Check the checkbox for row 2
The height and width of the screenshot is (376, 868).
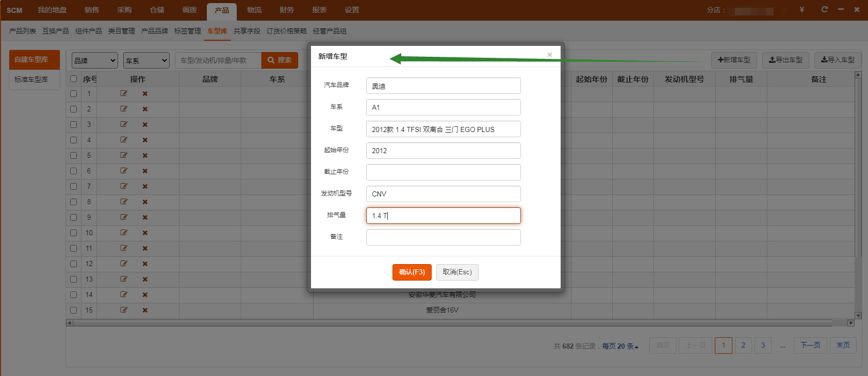[x=73, y=109]
